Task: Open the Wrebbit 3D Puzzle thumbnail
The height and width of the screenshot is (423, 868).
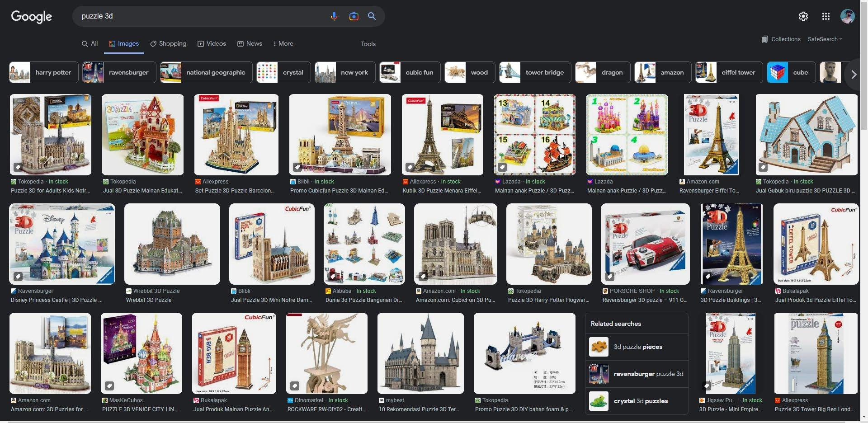Action: 172,244
